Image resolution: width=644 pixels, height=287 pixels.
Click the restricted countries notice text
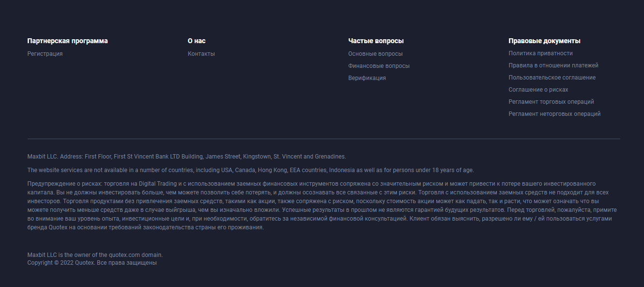point(250,170)
